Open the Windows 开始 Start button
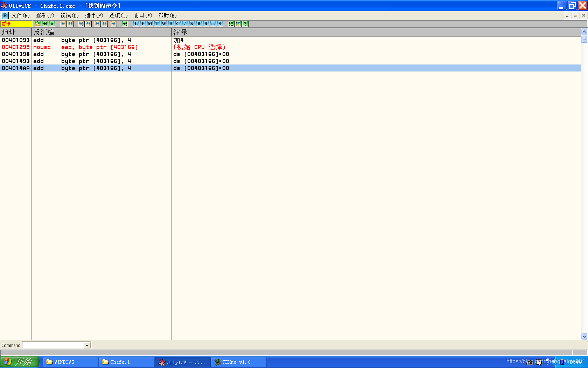This screenshot has height=368, width=588. 19,362
